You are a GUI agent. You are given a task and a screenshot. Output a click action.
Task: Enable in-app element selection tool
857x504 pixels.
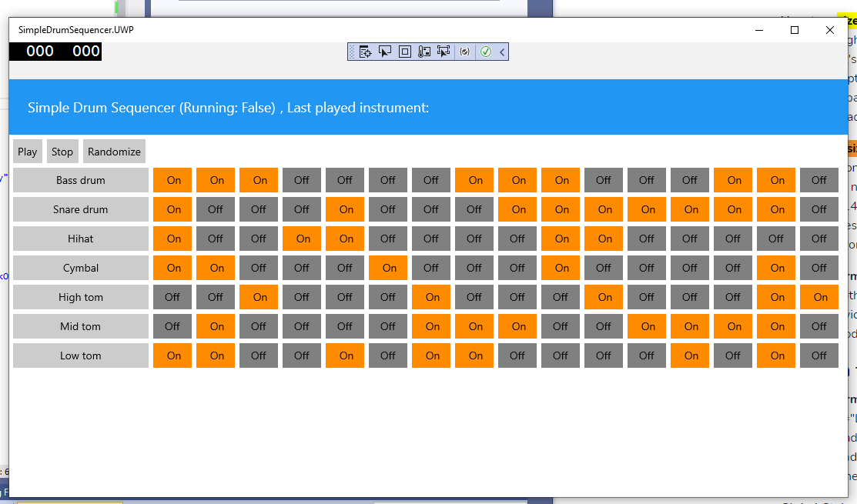385,52
